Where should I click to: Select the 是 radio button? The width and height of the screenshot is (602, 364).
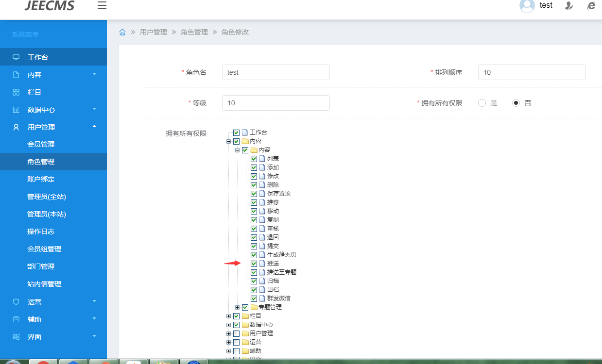click(x=482, y=103)
